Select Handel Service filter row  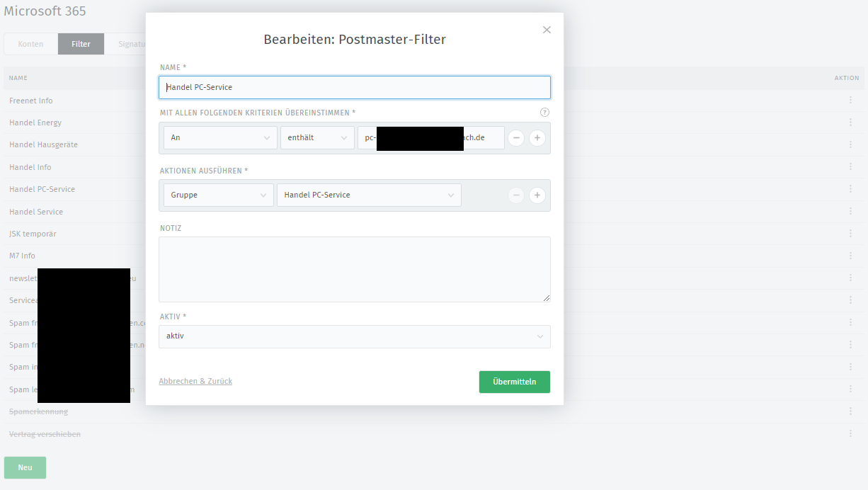coord(36,212)
